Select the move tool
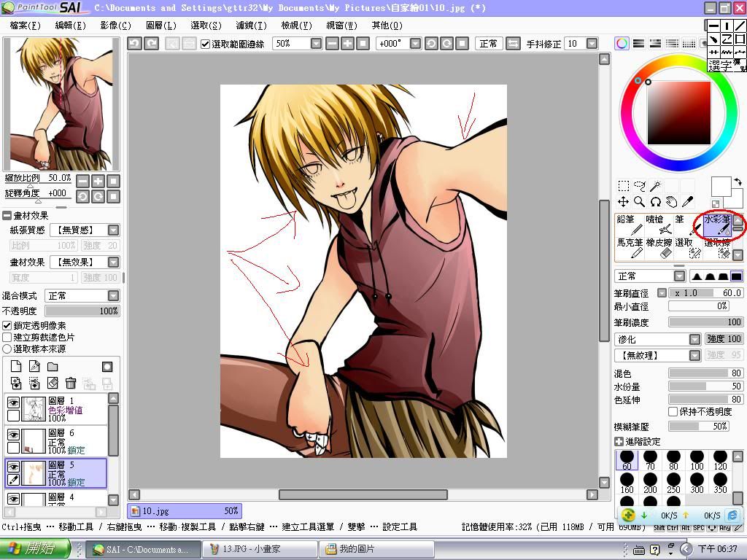The height and width of the screenshot is (560, 747). tap(623, 202)
